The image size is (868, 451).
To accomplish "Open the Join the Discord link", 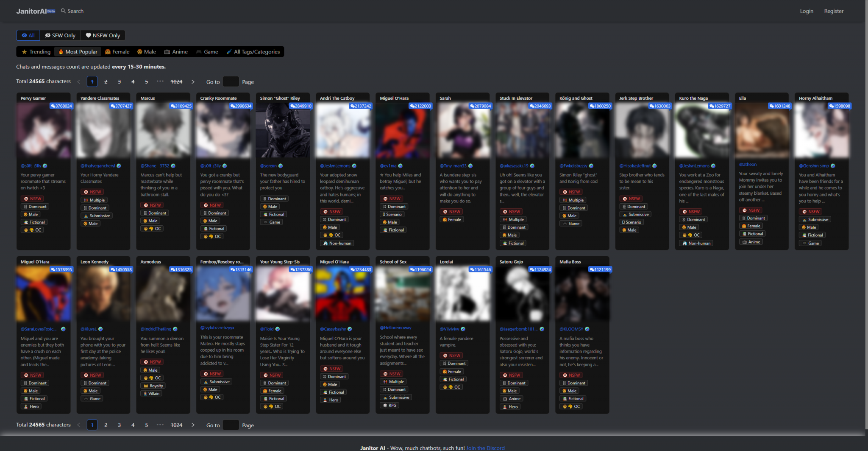I will coord(485,448).
